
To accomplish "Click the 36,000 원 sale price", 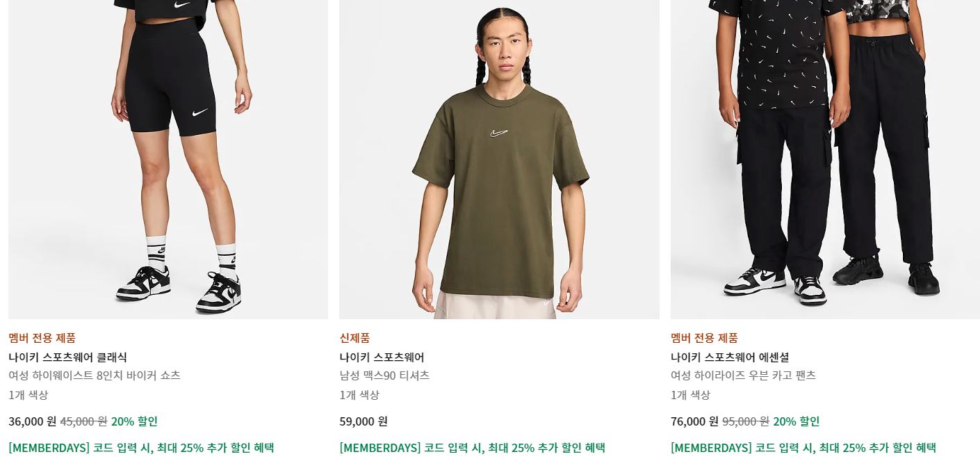I will point(32,421).
